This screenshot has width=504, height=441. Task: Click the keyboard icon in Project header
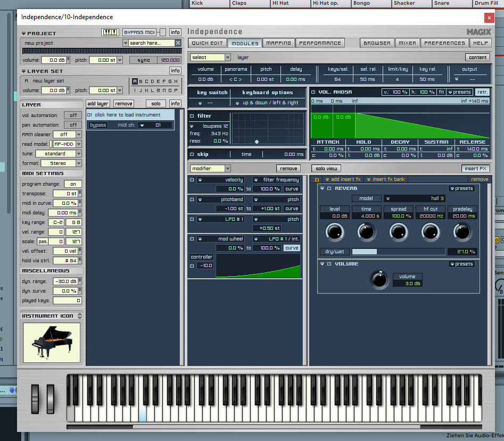point(110,32)
